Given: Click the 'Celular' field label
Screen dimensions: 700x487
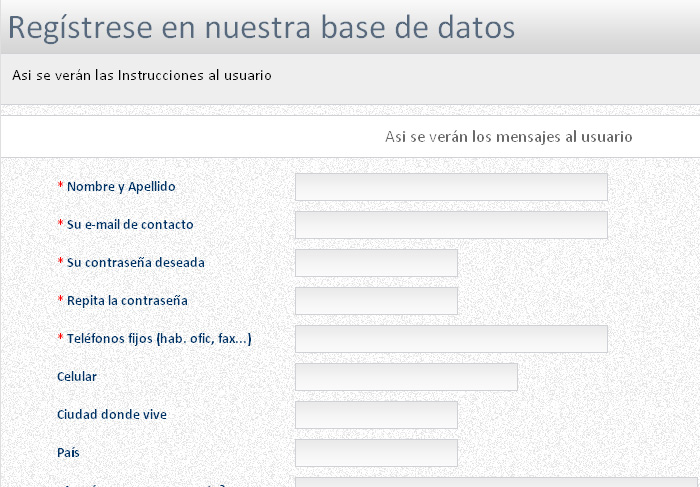Looking at the screenshot, I should pos(77,377).
